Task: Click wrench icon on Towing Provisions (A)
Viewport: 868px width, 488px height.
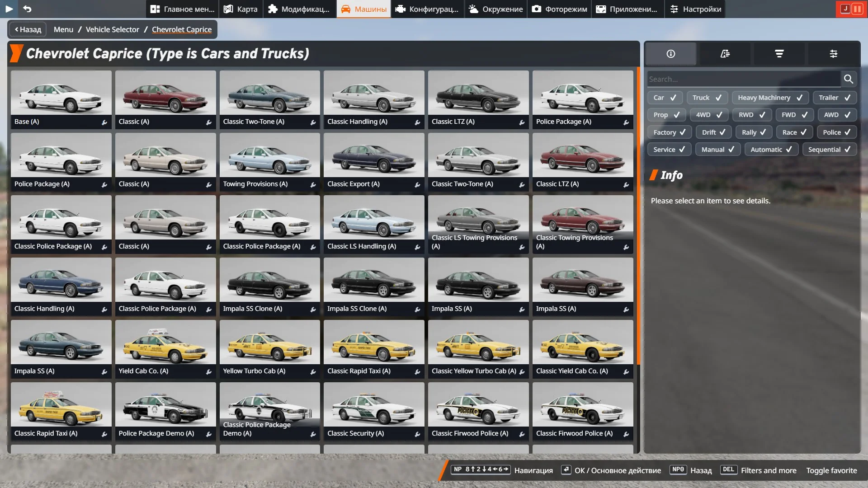Action: pos(313,184)
